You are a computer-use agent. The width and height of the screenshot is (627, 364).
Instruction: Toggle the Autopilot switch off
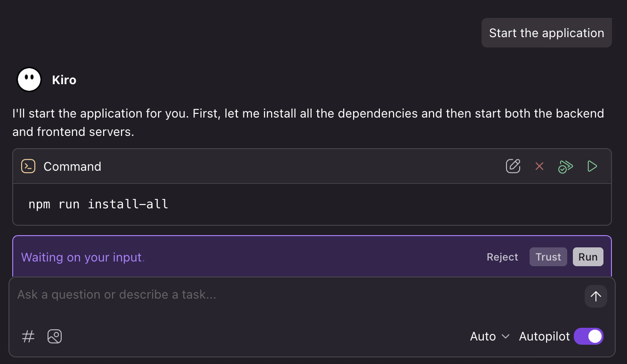588,336
